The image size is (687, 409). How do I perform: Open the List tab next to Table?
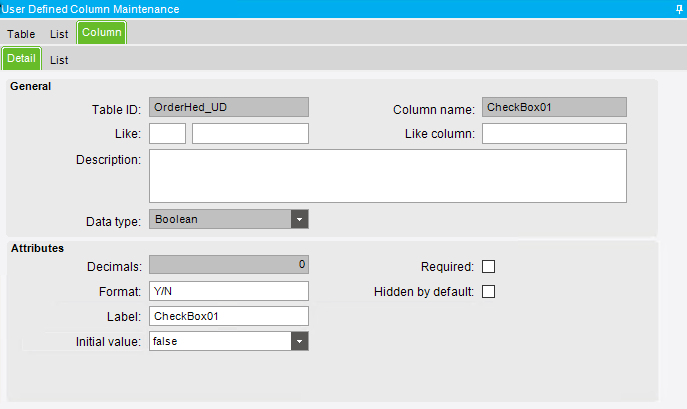pyautogui.click(x=59, y=34)
